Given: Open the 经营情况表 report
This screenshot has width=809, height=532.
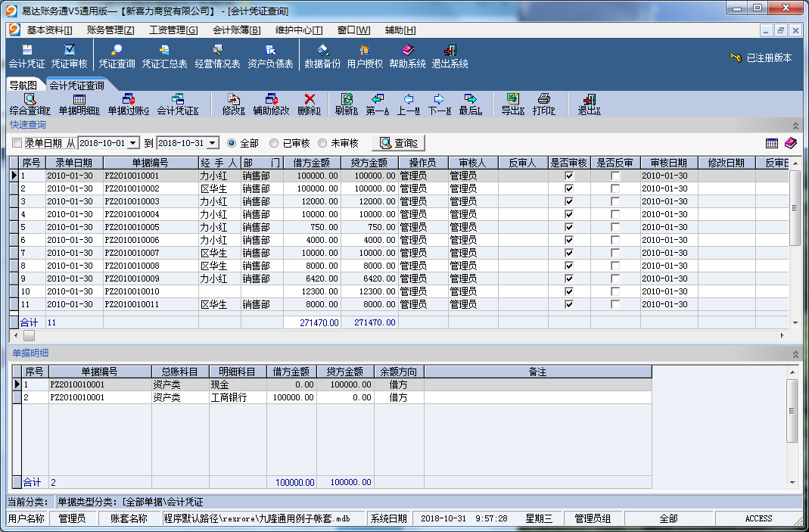Looking at the screenshot, I should point(218,56).
